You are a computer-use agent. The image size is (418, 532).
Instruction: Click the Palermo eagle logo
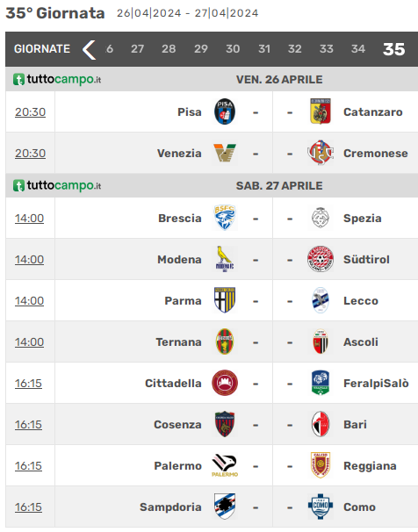pos(225,465)
